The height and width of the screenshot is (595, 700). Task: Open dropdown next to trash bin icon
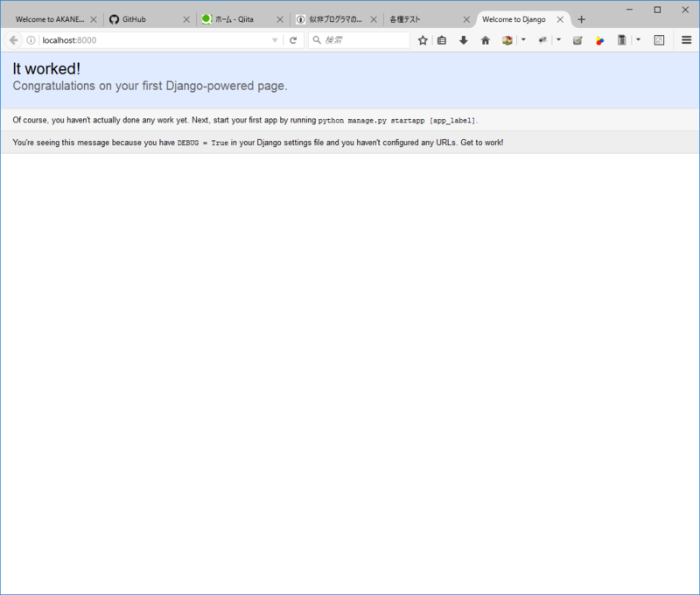point(638,39)
